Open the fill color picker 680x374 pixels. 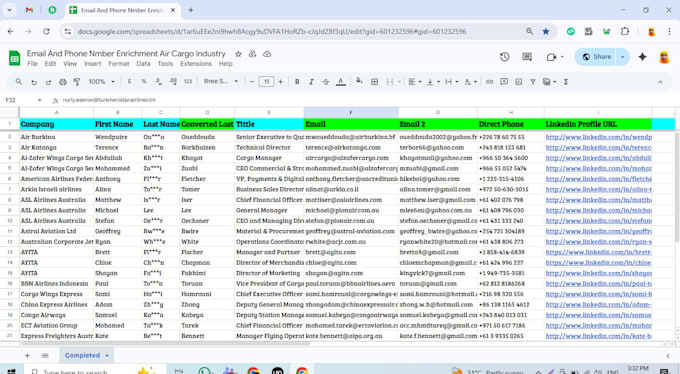pyautogui.click(x=359, y=81)
